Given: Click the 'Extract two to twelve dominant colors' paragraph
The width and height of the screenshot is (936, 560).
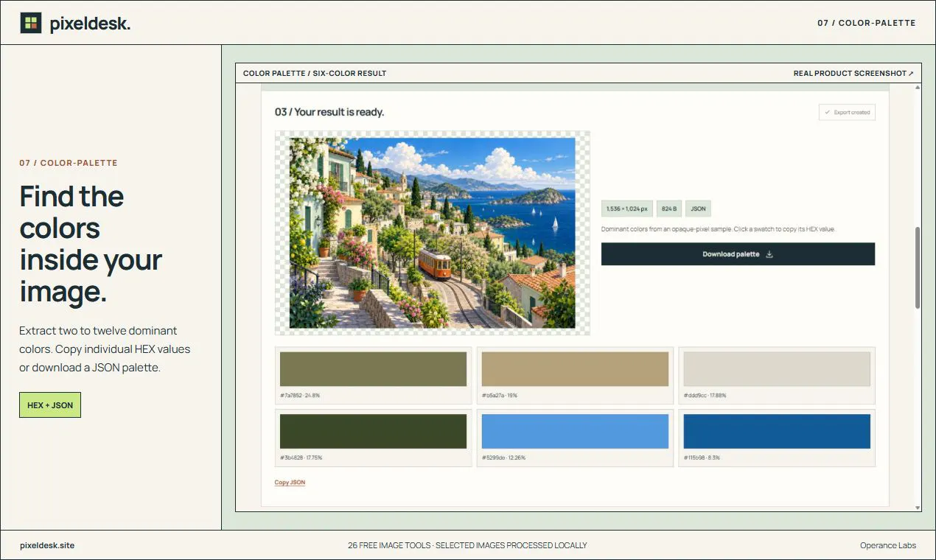Looking at the screenshot, I should (105, 349).
